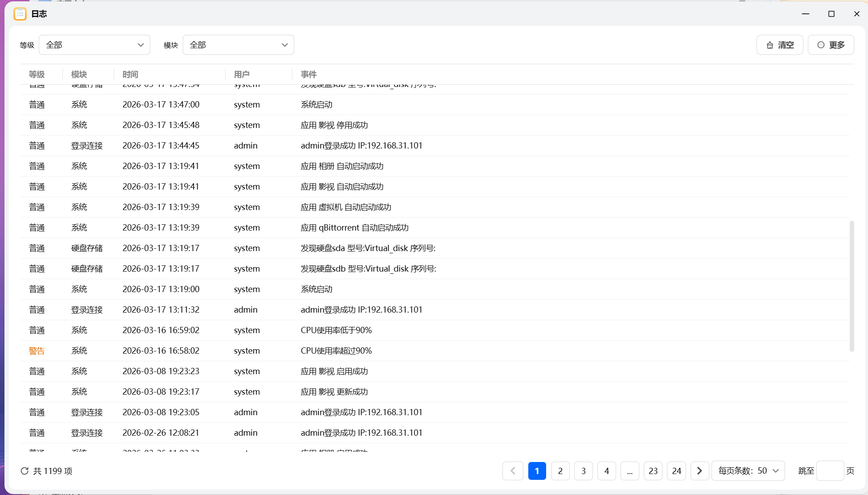Click the log app icon in title bar
The height and width of the screenshot is (495, 868).
click(20, 14)
